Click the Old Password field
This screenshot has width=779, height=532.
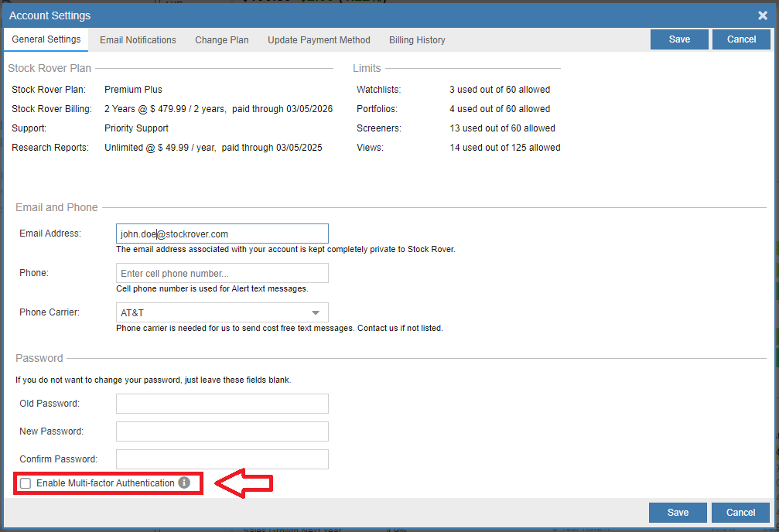pyautogui.click(x=222, y=403)
